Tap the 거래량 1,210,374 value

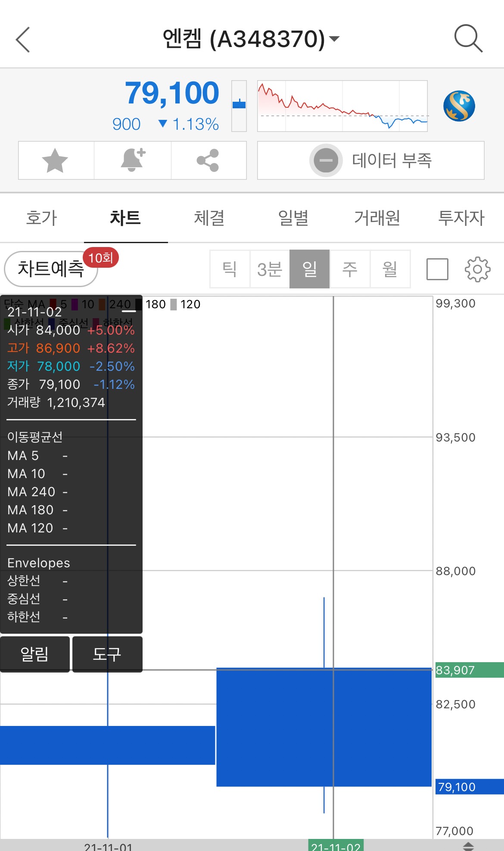(x=76, y=403)
